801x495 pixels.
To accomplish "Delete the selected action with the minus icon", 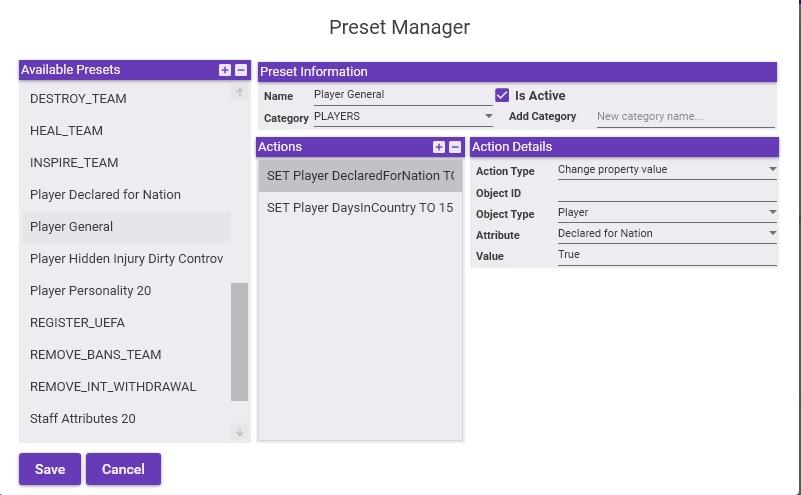I will [455, 147].
